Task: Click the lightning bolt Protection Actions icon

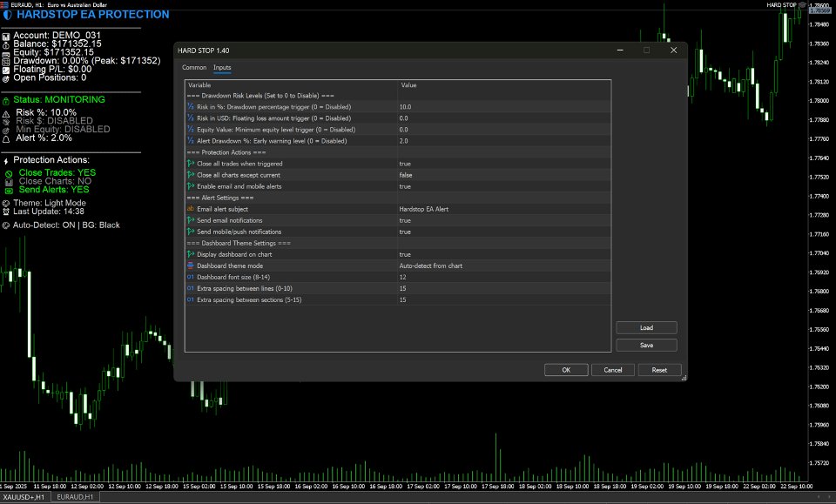Action: click(x=8, y=159)
